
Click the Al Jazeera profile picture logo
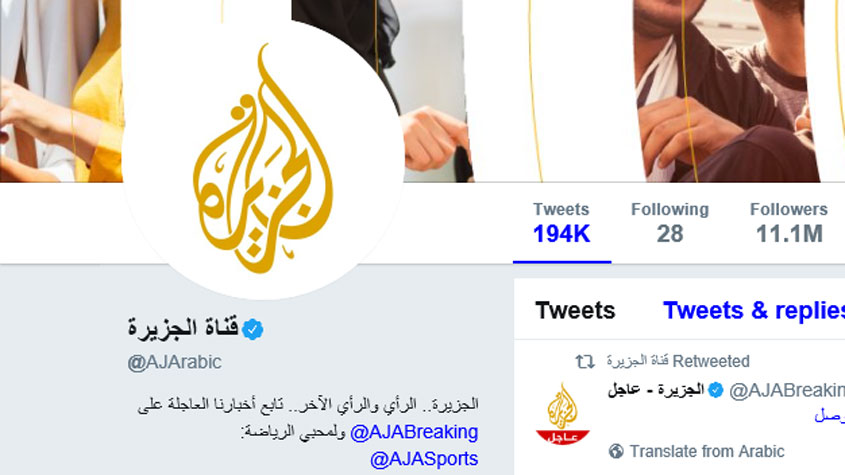pyautogui.click(x=263, y=158)
